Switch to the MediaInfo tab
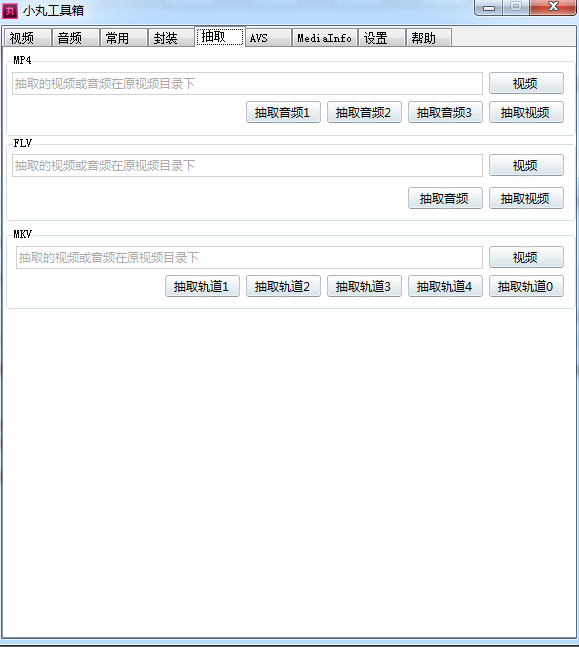 pos(325,38)
